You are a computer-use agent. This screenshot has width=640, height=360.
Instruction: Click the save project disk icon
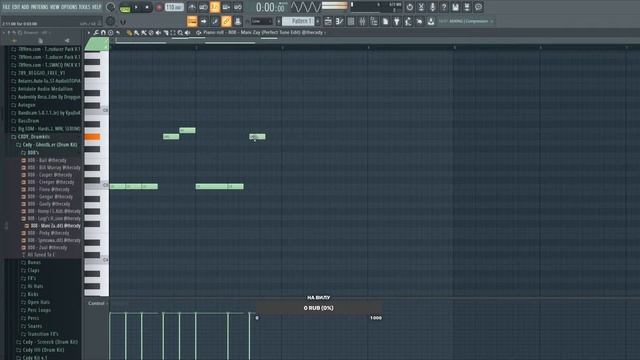click(x=455, y=7)
